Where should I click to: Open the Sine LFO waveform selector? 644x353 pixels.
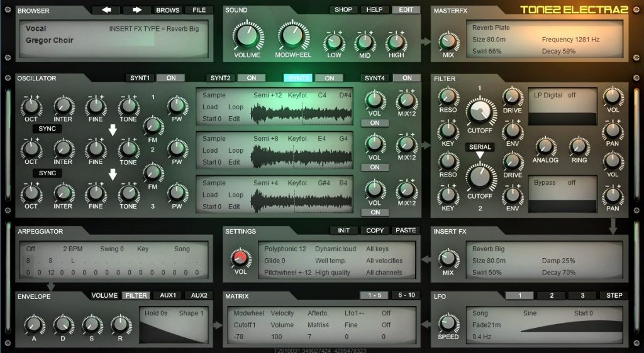530,313
